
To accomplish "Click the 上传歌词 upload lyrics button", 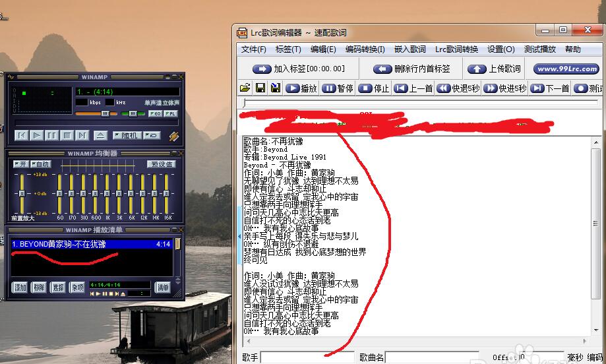I will 495,69.
